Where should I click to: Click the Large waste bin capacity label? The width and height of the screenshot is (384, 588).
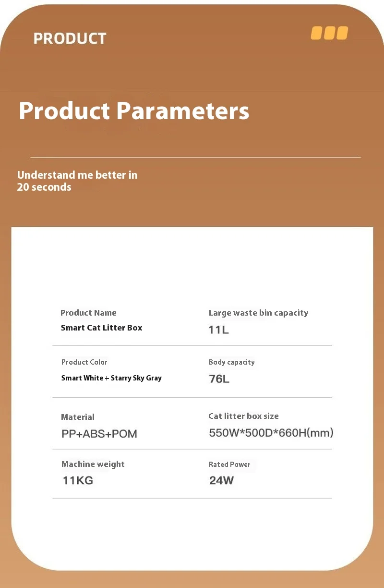tap(258, 313)
